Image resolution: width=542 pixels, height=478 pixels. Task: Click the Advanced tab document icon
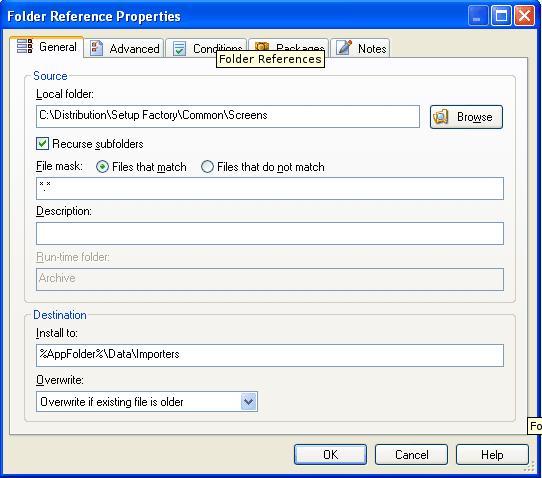tap(96, 48)
